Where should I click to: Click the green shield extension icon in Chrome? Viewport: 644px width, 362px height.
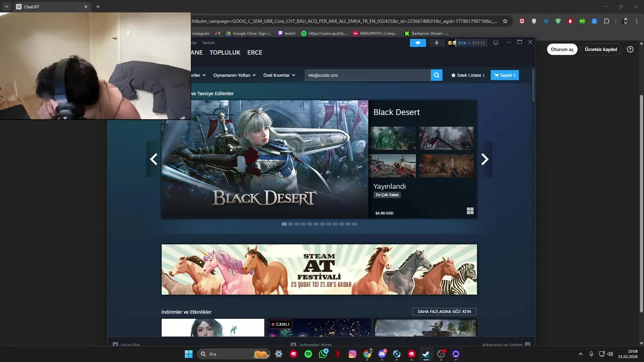coord(558,21)
